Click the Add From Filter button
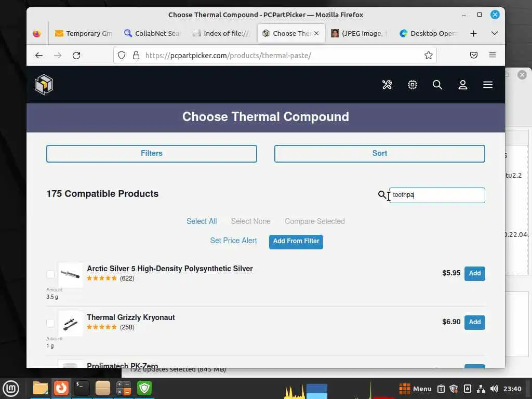 click(x=296, y=242)
